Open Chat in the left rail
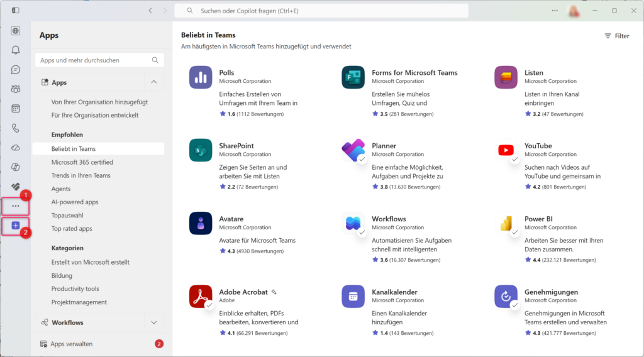The width and height of the screenshot is (644, 357). [x=16, y=70]
